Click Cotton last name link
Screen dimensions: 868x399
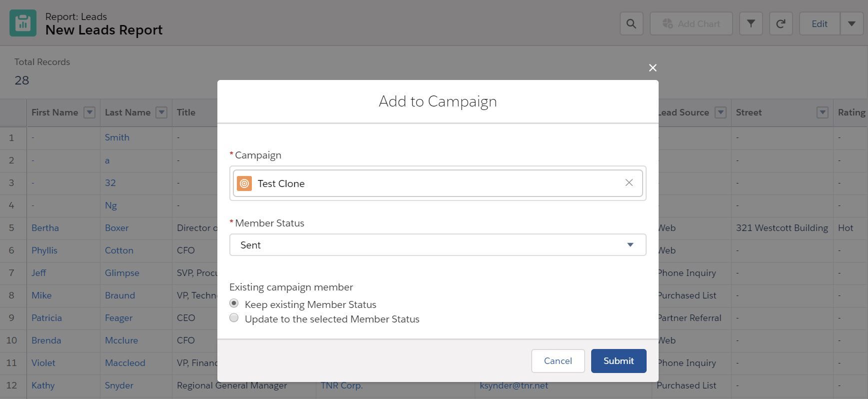point(119,250)
